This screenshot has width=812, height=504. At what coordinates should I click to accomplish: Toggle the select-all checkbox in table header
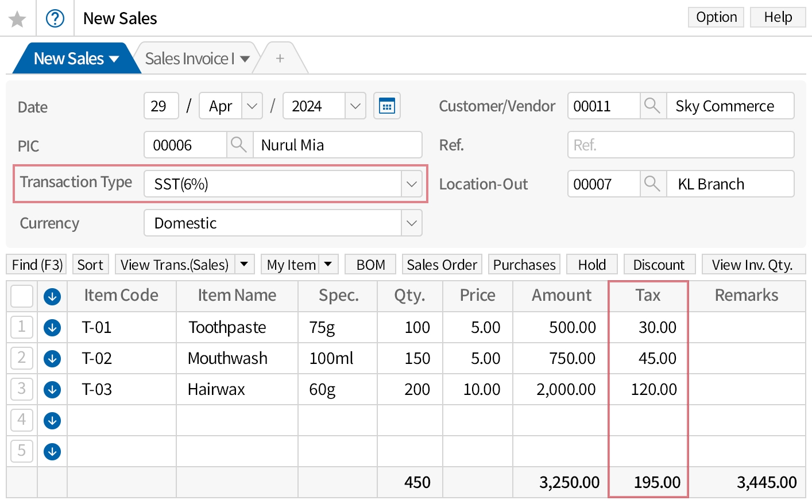pyautogui.click(x=22, y=296)
